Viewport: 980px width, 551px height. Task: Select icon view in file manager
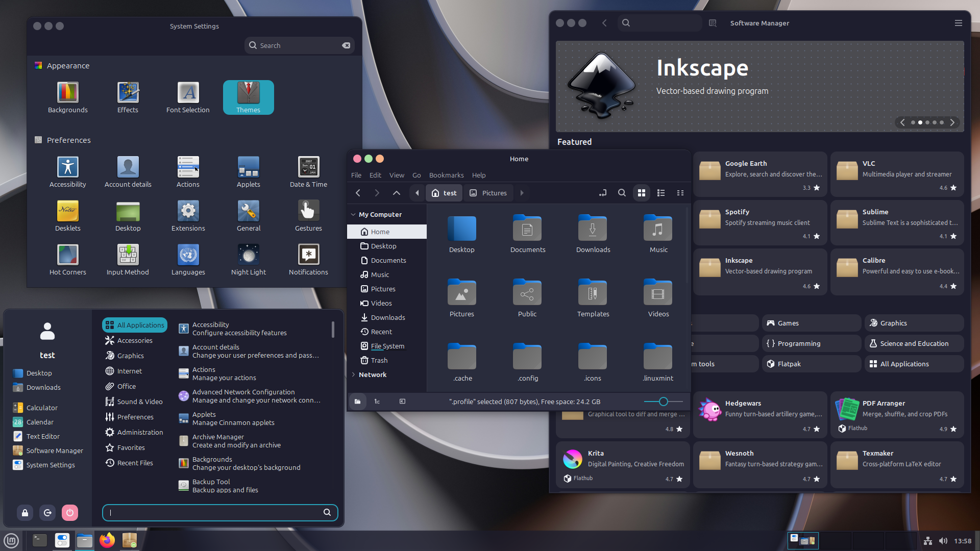[642, 193]
